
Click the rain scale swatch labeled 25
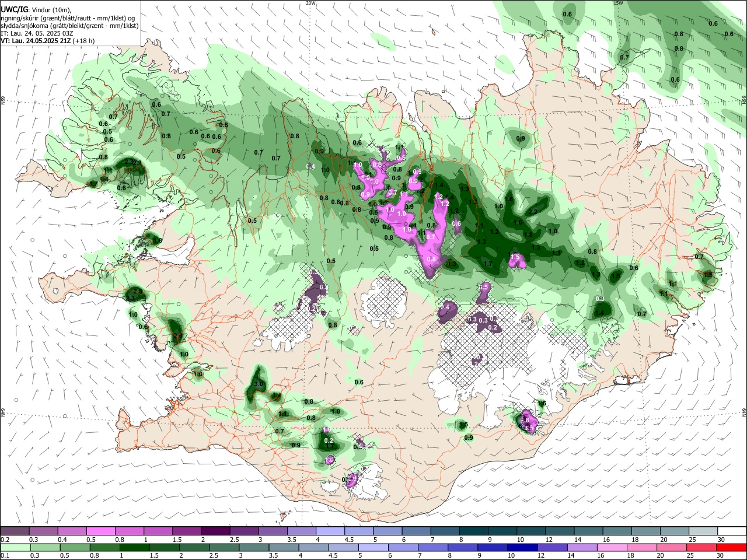[701, 547]
